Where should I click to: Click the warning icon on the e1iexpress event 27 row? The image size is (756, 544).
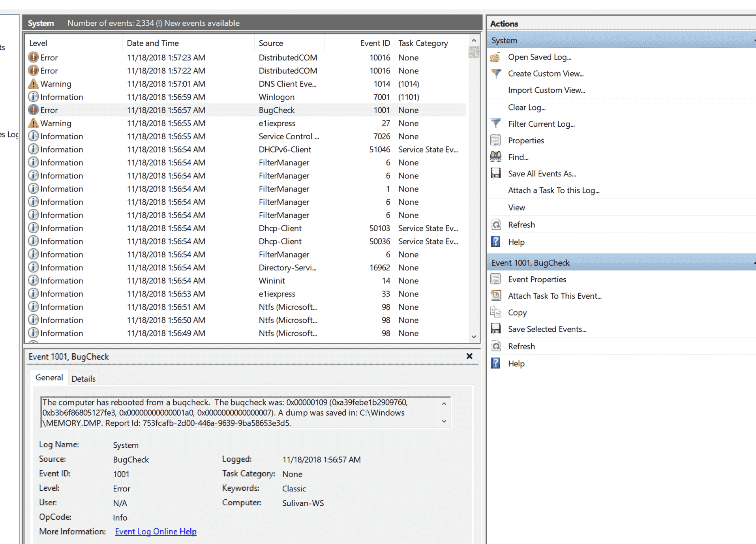coord(34,123)
